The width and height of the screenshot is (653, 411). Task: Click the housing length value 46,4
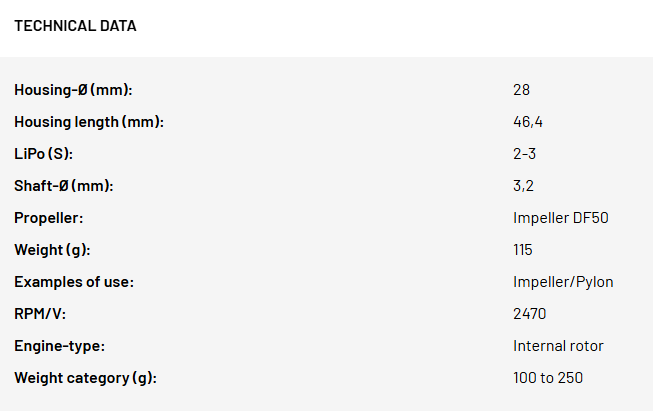tap(528, 122)
